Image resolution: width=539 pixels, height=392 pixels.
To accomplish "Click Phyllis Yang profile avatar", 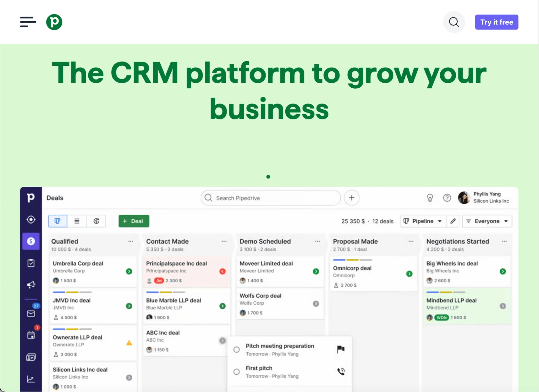I will [x=464, y=197].
